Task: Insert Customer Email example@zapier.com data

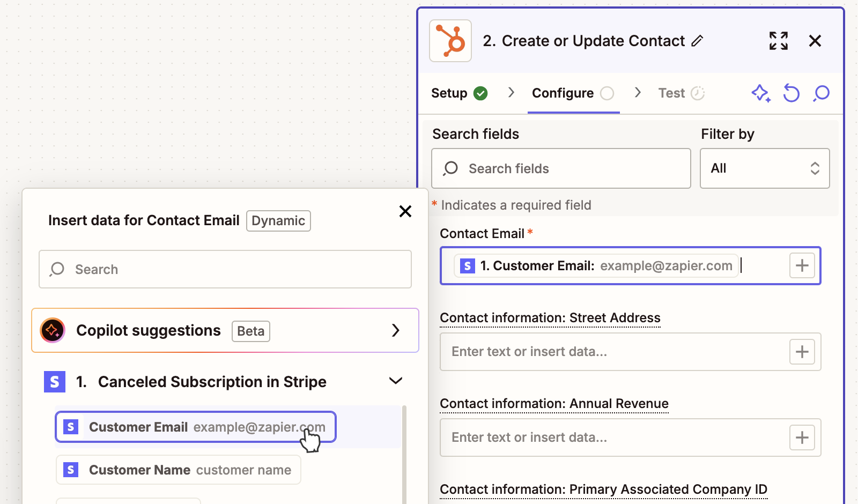Action: click(196, 427)
